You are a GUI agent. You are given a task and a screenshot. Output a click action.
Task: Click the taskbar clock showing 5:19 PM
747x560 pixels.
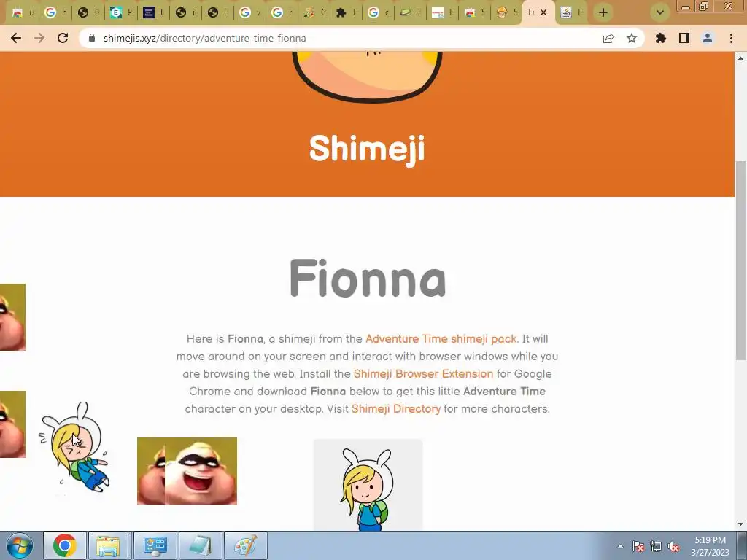coord(710,546)
